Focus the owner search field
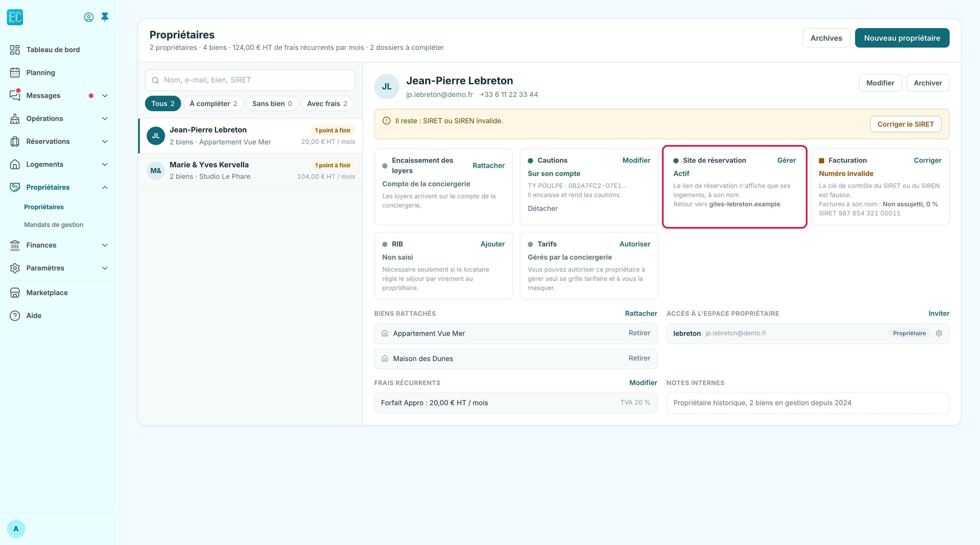 250,80
